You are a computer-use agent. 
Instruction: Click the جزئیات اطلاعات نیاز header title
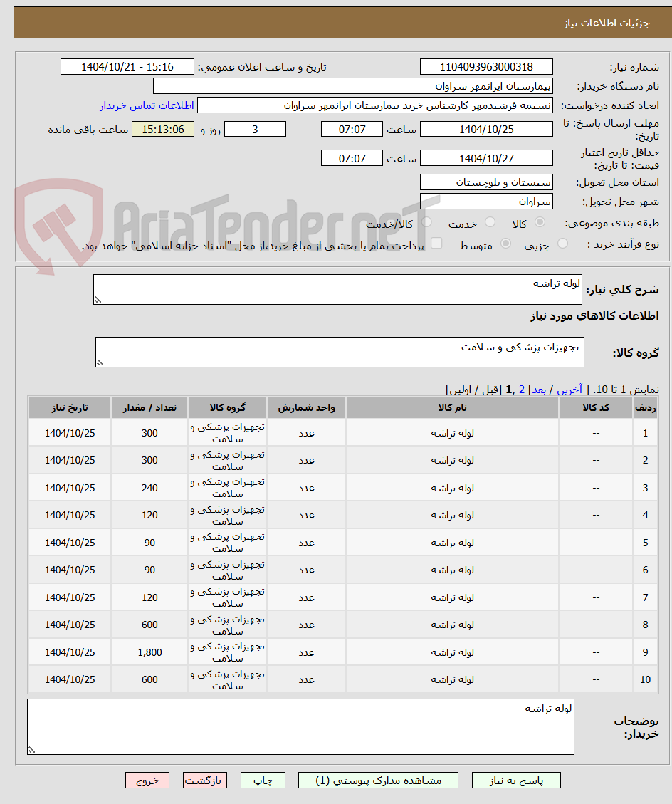click(607, 23)
